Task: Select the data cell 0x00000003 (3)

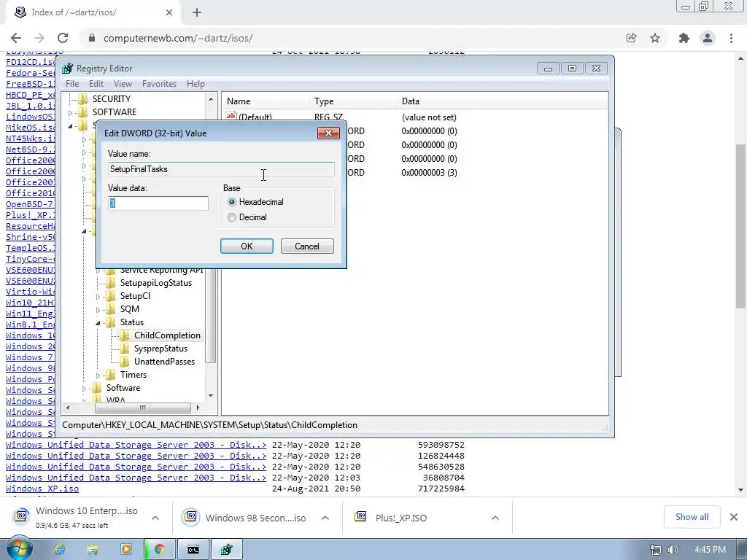Action: pyautogui.click(x=429, y=172)
